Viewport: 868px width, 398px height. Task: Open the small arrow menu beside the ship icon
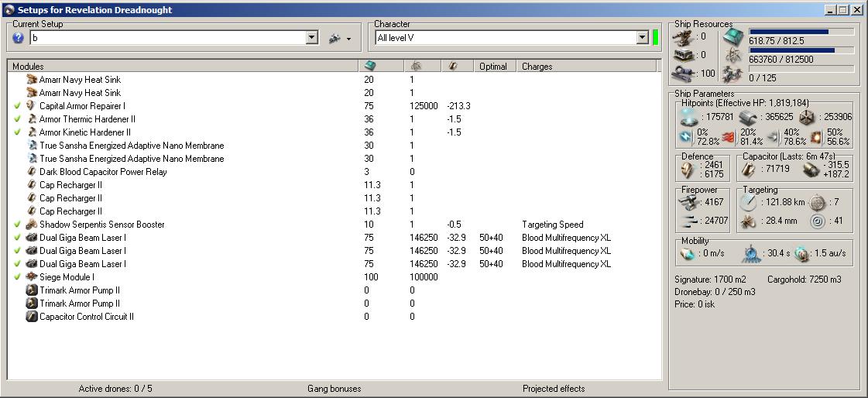pos(348,39)
